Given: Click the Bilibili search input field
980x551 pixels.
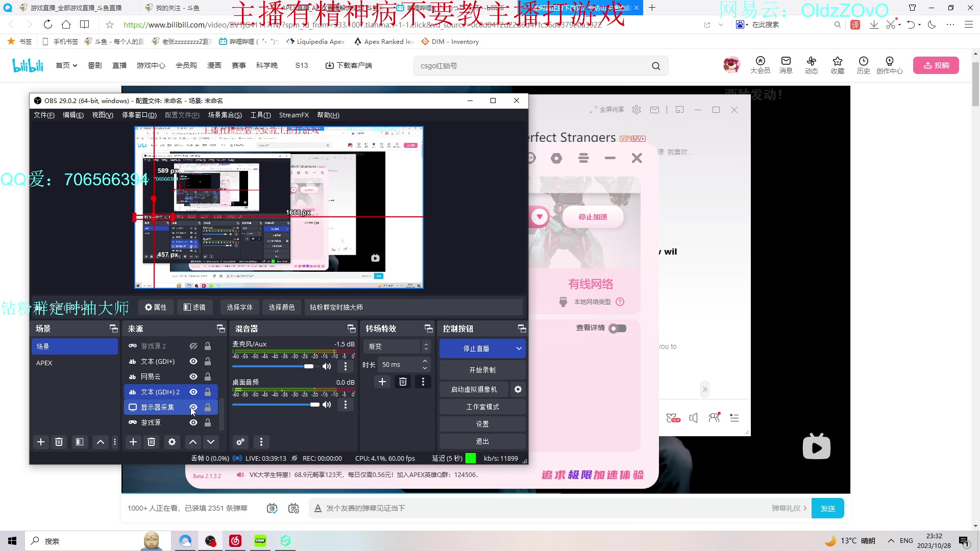Looking at the screenshot, I should [x=531, y=66].
